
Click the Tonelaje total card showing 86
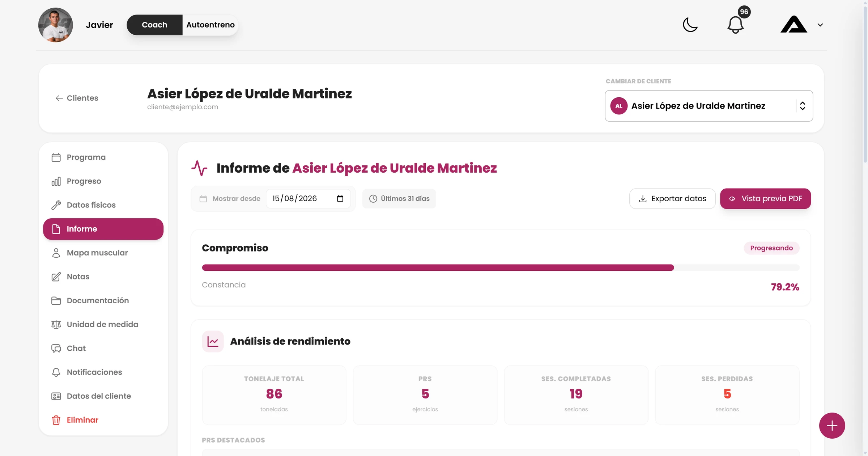click(x=274, y=395)
